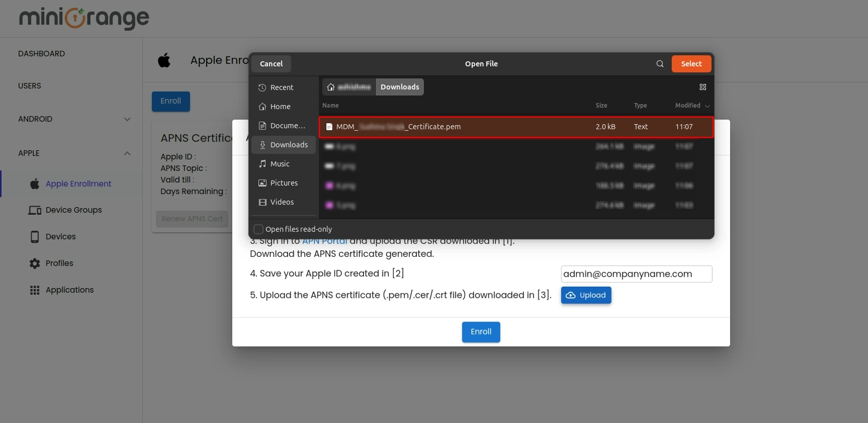Click the Apple ID email input field
Screen dimensions: 868x423
point(636,274)
